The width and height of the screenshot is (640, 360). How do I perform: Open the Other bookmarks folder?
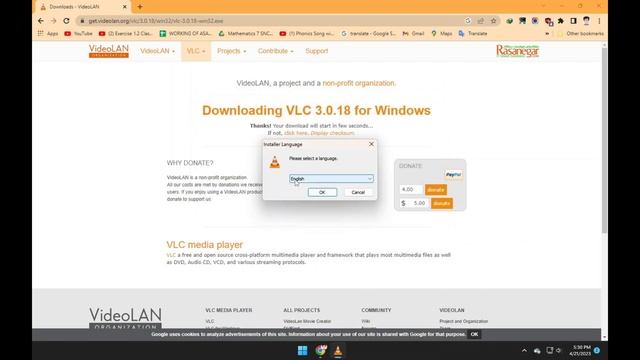pos(580,33)
